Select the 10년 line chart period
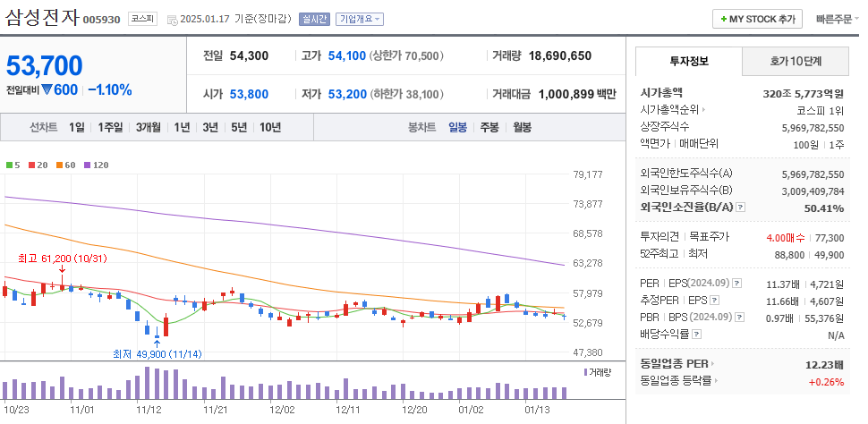Screen dimensions: 868x424 tap(270, 127)
